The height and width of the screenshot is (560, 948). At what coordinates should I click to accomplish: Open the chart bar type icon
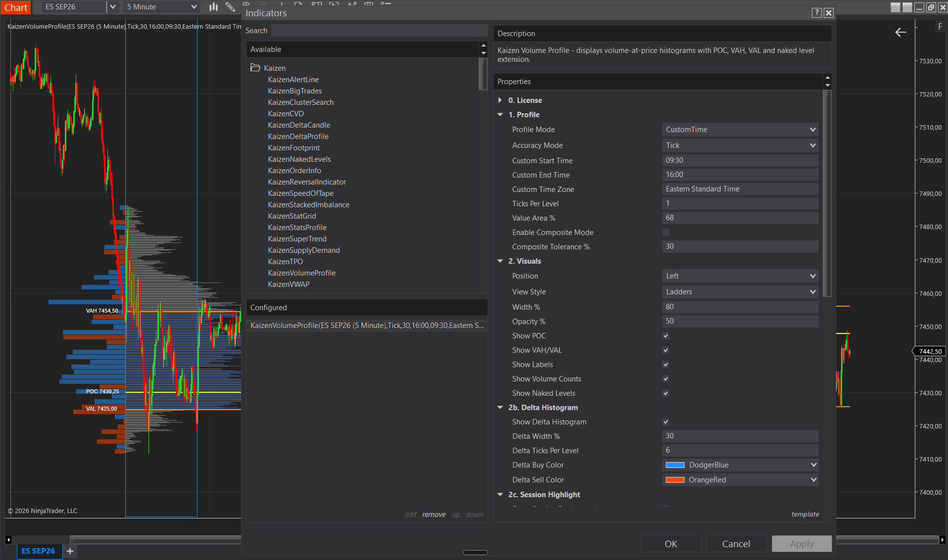point(213,7)
